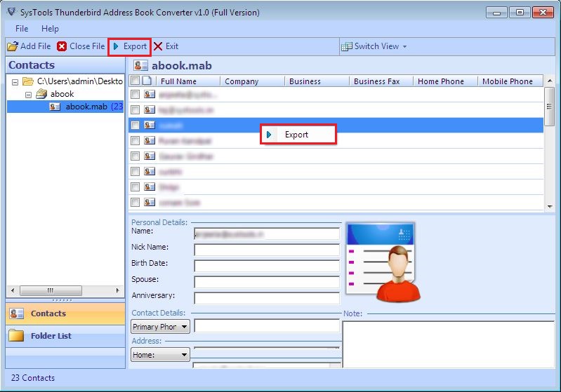561x392 pixels.
Task: Click into the Birth Date field
Action: 267,266
